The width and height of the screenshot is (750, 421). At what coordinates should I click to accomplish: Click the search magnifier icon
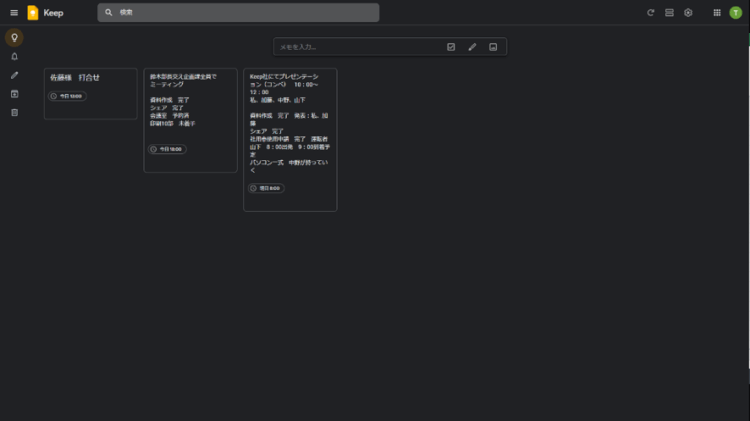pos(109,13)
